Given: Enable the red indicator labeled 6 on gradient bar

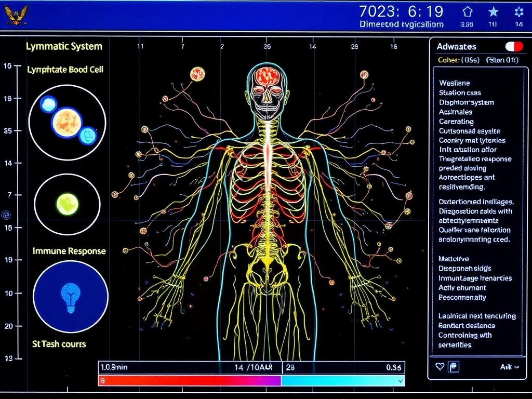Looking at the screenshot, I should pyautogui.click(x=101, y=380).
